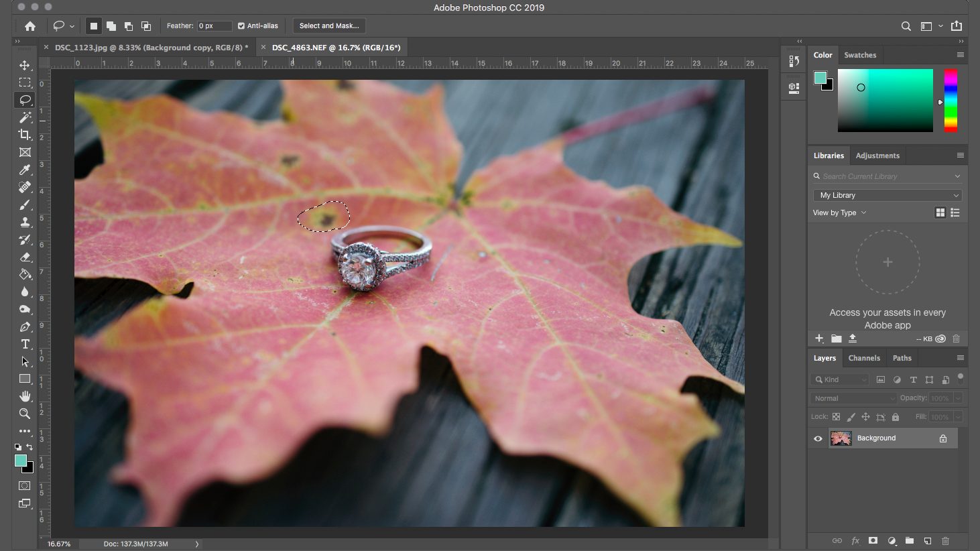Add a layer style with fx icon

(x=855, y=540)
